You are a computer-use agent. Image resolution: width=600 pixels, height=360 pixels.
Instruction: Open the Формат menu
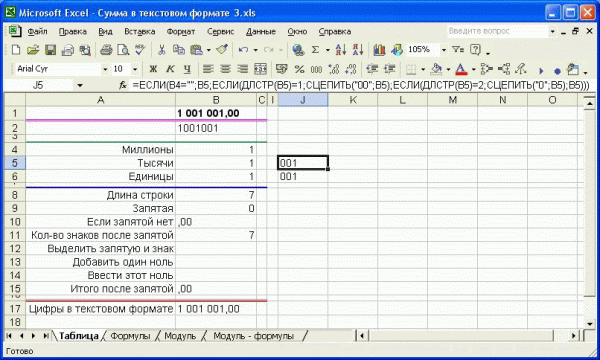pos(181,32)
